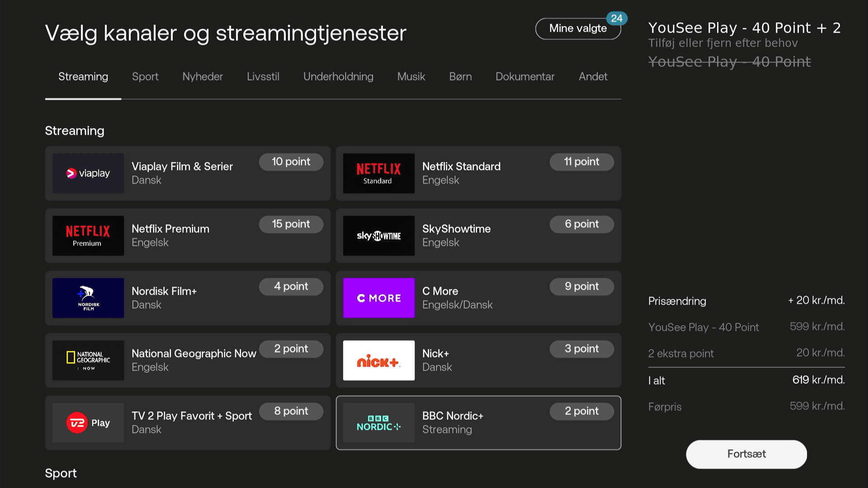Go to the Dokumentar tab
Screen dimensions: 868x488
(525, 77)
